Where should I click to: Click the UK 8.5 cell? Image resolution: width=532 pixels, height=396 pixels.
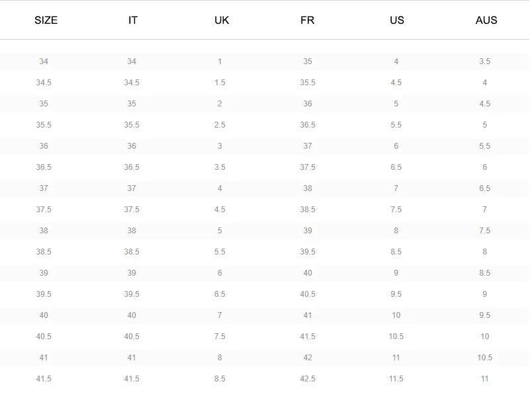(x=220, y=379)
